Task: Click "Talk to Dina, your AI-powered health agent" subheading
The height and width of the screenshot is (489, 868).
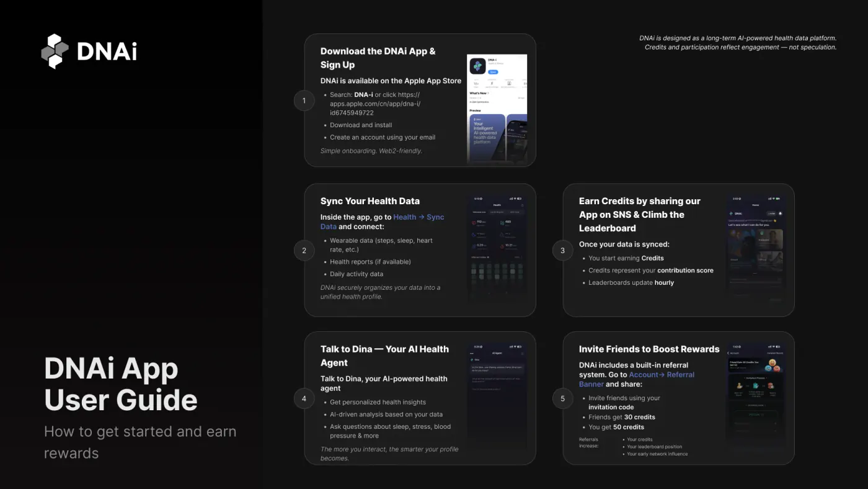Action: 384,384
